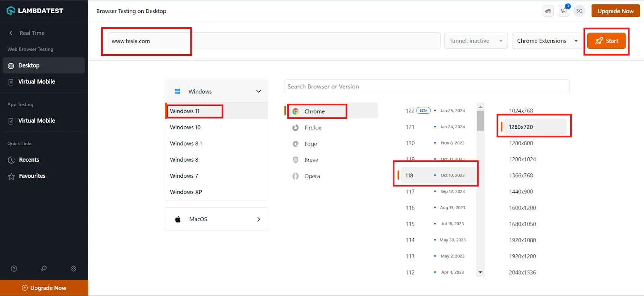The width and height of the screenshot is (644, 296).
Task: Click the top-right Upgrade Now button
Action: pos(615,11)
